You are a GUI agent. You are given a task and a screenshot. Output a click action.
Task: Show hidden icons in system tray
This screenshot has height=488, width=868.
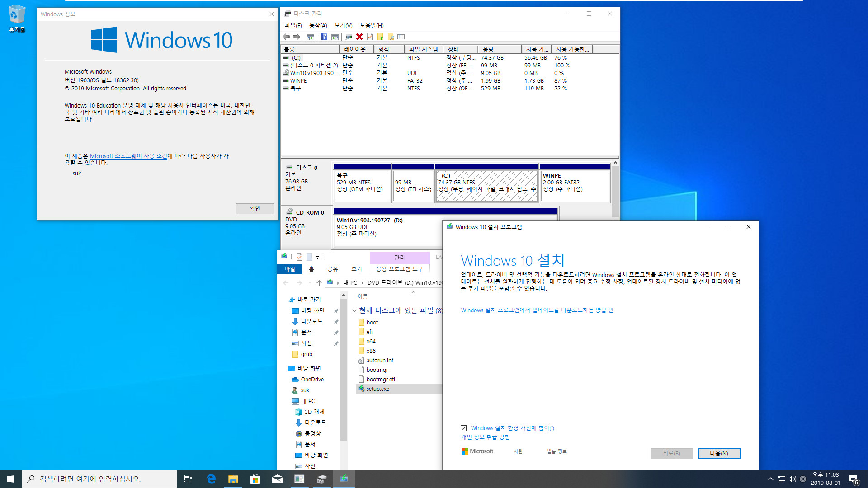coord(771,479)
